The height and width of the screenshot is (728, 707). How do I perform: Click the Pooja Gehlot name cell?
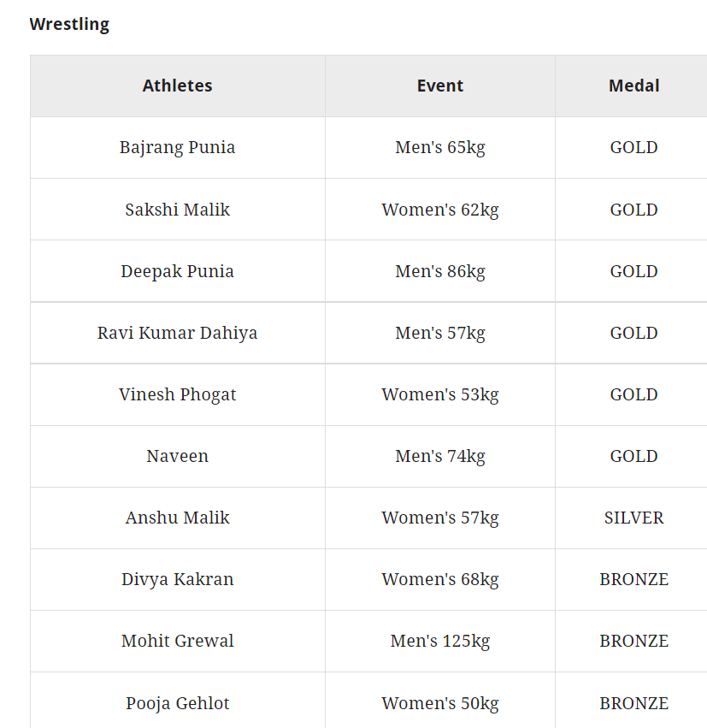click(177, 703)
